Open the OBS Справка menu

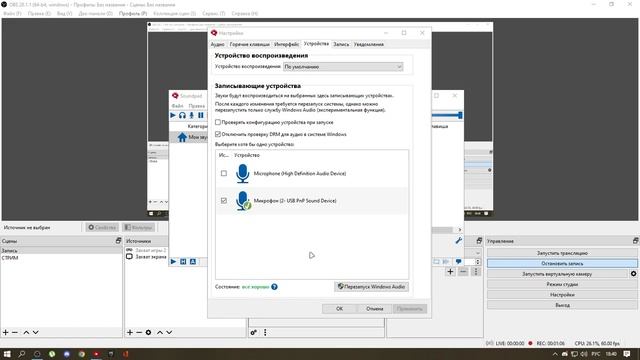(245, 13)
